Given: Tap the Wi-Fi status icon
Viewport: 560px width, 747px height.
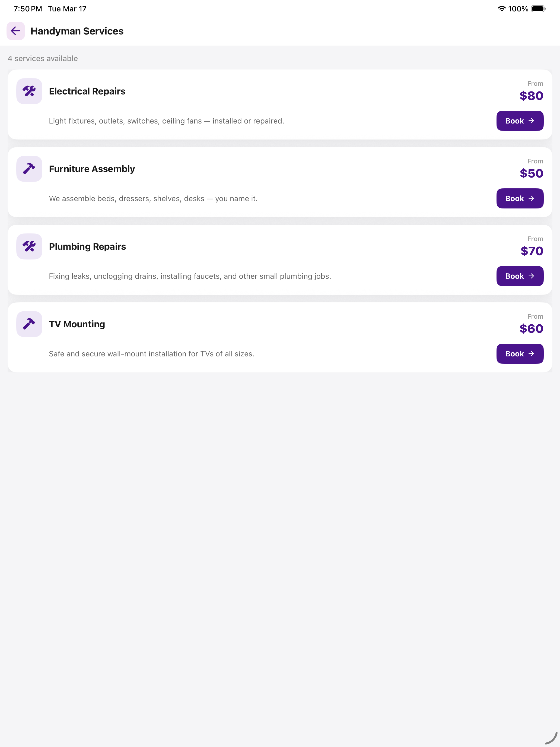Looking at the screenshot, I should [x=502, y=9].
